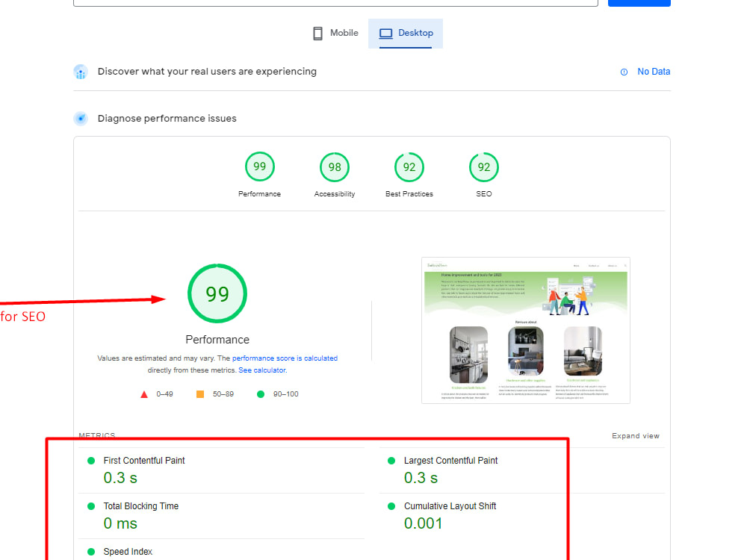Expand the Total Blocking Time metric

click(222, 516)
